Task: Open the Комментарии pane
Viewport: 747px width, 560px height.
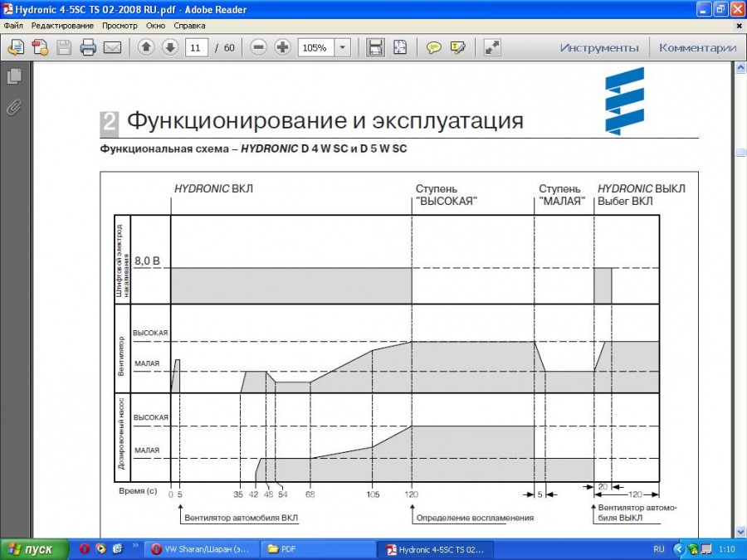Action: tap(697, 47)
